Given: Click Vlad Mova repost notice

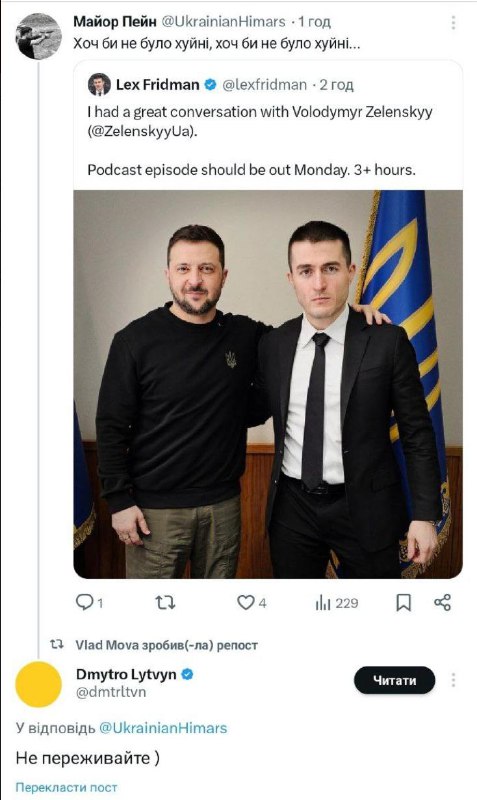Looking at the screenshot, I should click(166, 645).
